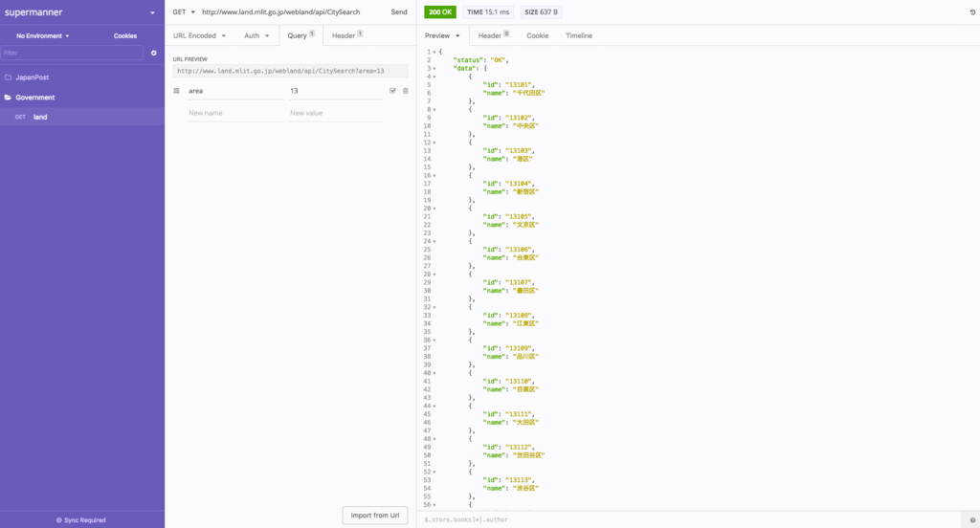
Task: Switch to the response Header tab
Action: pos(494,35)
